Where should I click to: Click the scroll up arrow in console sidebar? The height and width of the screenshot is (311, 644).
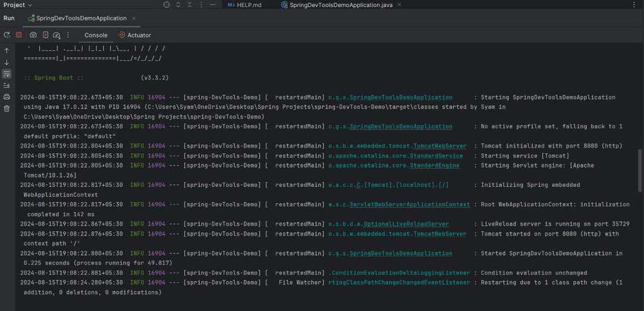click(6, 50)
